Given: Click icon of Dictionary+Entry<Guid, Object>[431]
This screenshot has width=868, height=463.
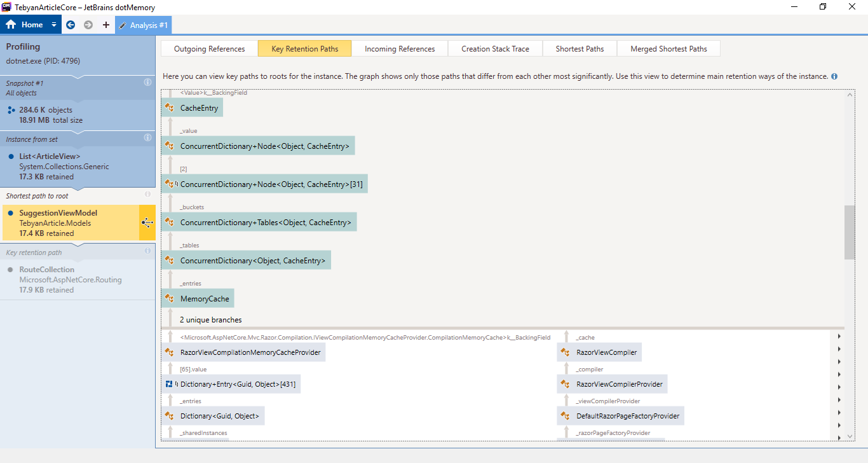Looking at the screenshot, I should tap(169, 384).
